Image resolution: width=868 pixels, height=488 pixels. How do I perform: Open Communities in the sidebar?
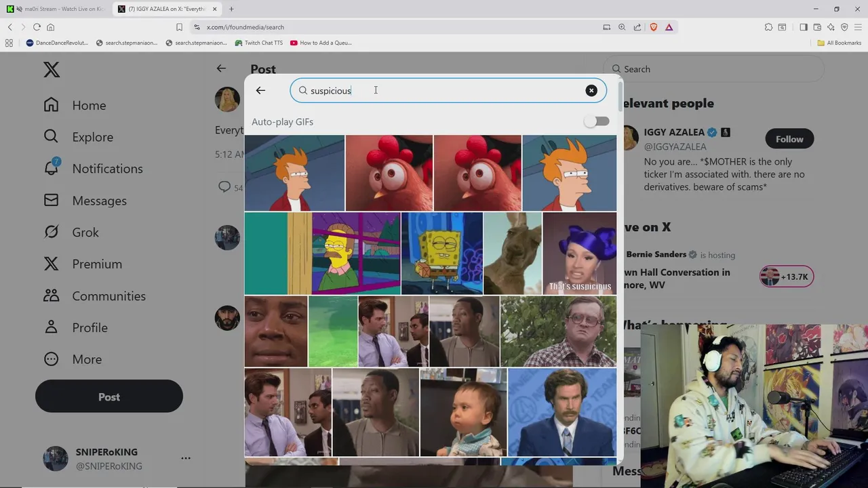coord(95,296)
